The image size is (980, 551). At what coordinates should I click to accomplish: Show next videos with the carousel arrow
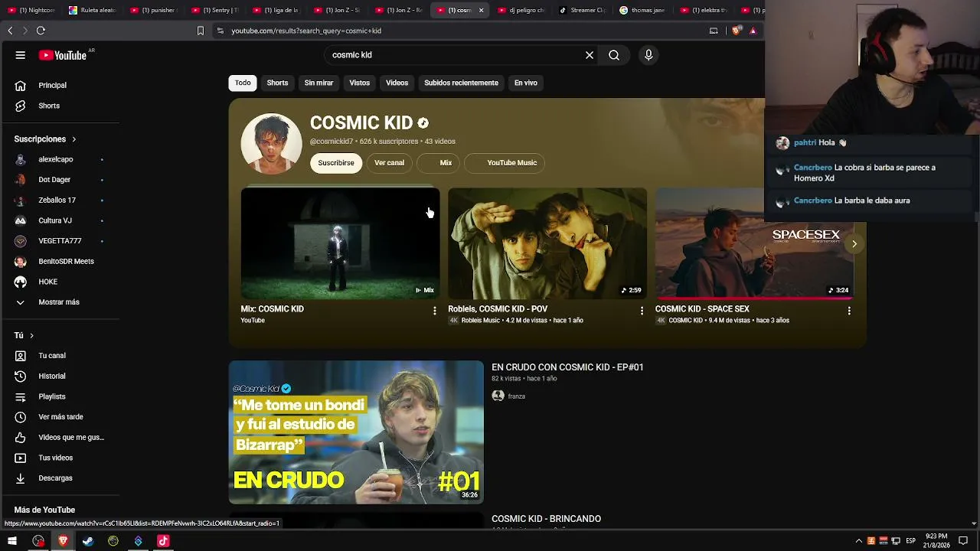click(854, 243)
